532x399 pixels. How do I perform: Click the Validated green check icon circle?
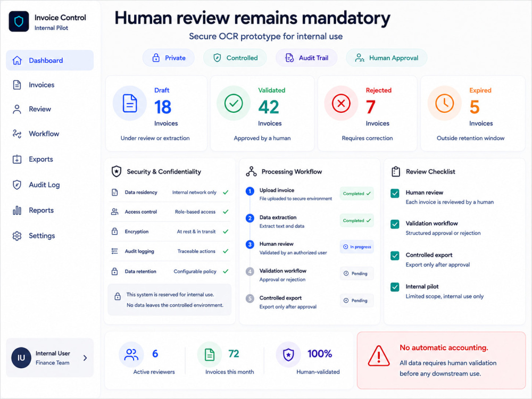pyautogui.click(x=234, y=103)
